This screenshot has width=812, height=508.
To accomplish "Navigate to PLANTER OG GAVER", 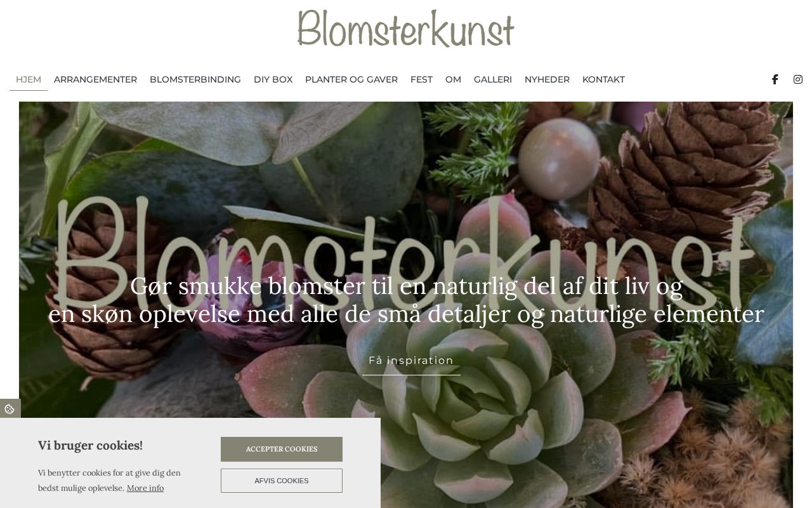I will [351, 79].
